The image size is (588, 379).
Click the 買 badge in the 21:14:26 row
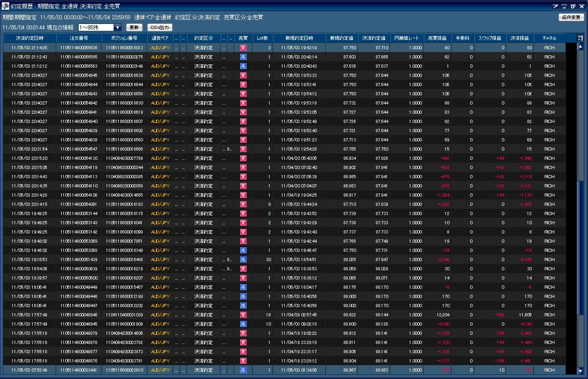click(x=243, y=47)
